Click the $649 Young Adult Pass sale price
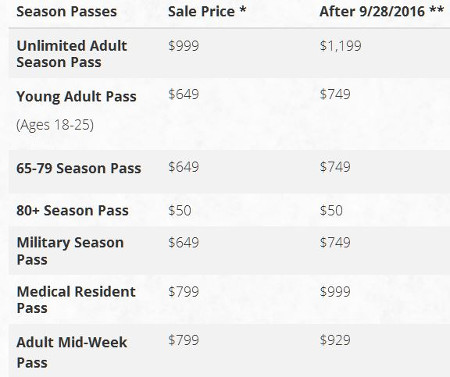This screenshot has width=450, height=377. click(184, 94)
